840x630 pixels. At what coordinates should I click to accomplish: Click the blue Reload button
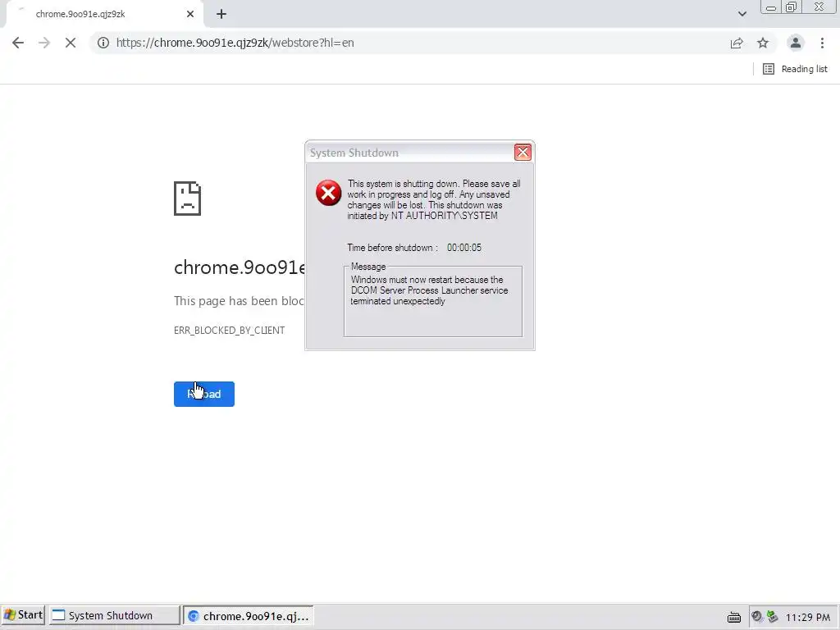click(x=204, y=394)
